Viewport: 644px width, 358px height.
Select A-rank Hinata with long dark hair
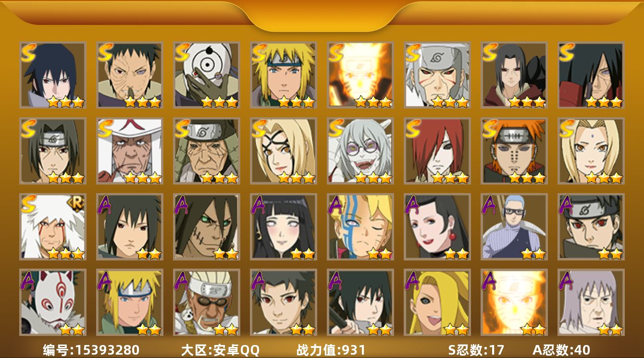tap(284, 227)
